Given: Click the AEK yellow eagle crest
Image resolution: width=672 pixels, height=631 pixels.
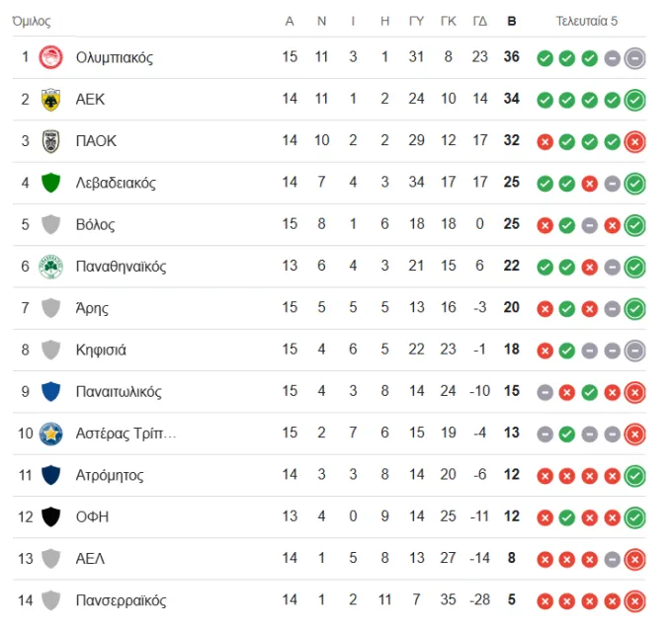Looking at the screenshot, I should pyautogui.click(x=50, y=100).
